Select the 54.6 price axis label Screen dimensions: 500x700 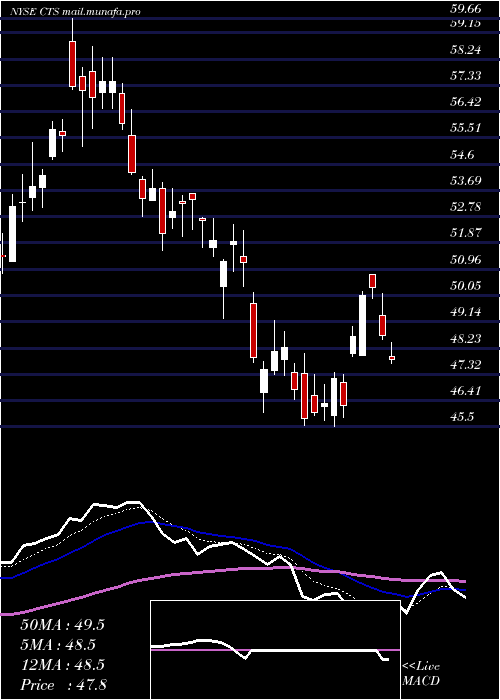tap(461, 154)
